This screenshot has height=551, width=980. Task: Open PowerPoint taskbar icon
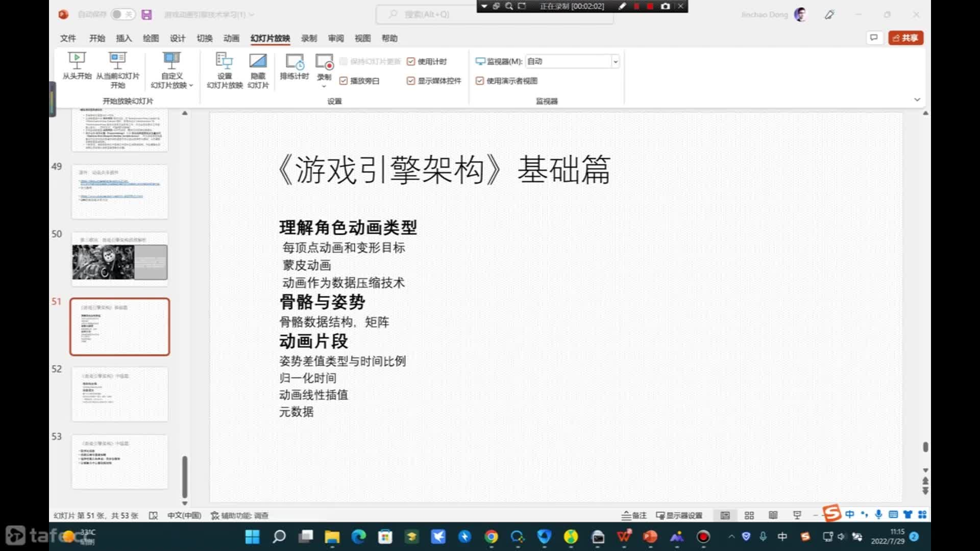(650, 537)
